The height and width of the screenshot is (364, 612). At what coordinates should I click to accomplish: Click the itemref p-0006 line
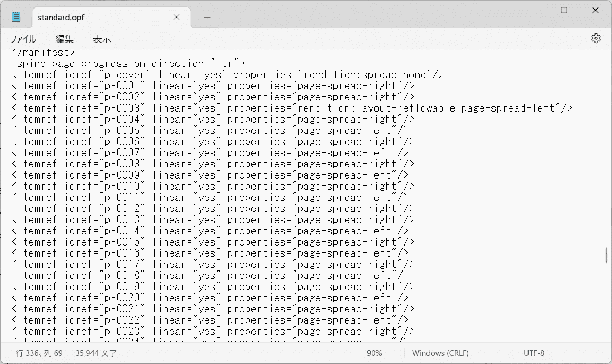tap(213, 142)
